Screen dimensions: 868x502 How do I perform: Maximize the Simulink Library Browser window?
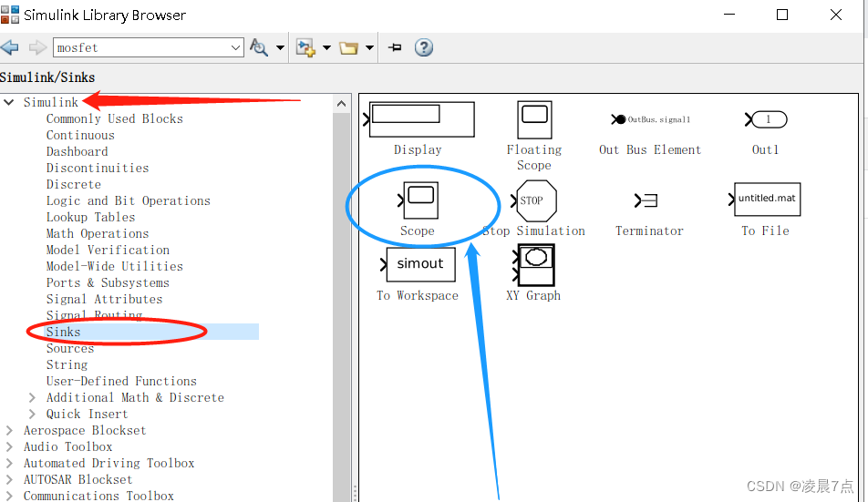point(782,15)
